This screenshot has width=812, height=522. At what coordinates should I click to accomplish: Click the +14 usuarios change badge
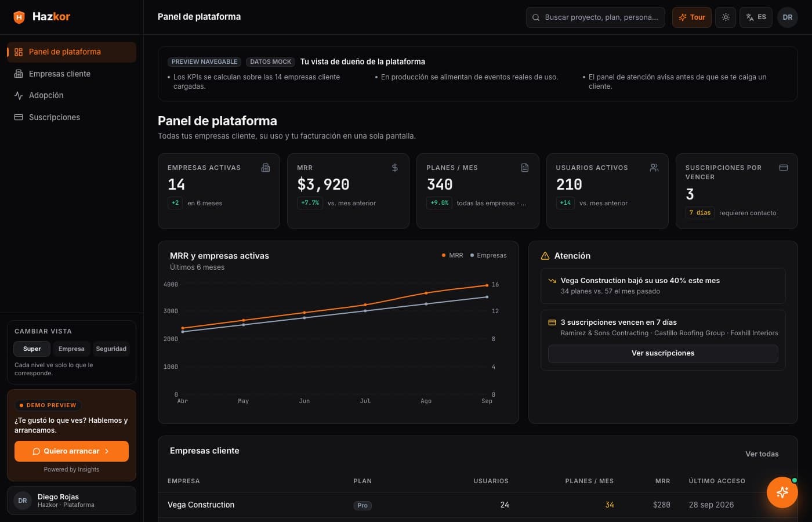(x=565, y=203)
